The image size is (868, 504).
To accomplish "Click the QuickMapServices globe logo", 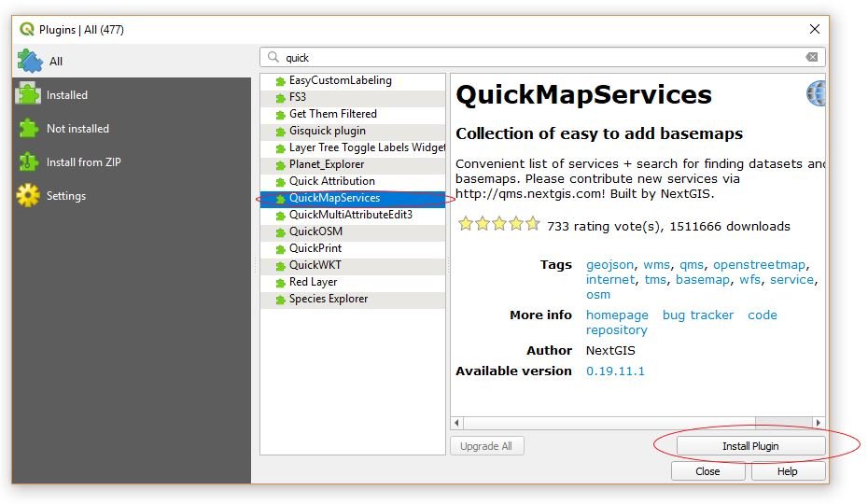I will pos(816,93).
